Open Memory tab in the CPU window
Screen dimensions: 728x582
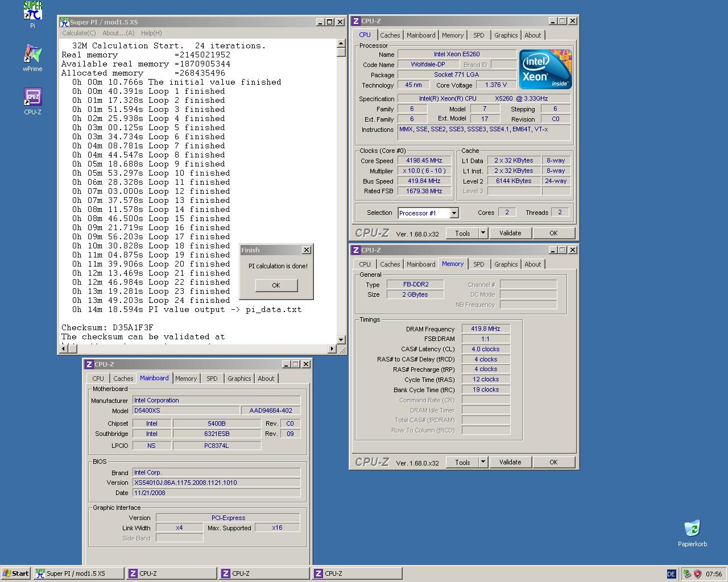(x=453, y=35)
